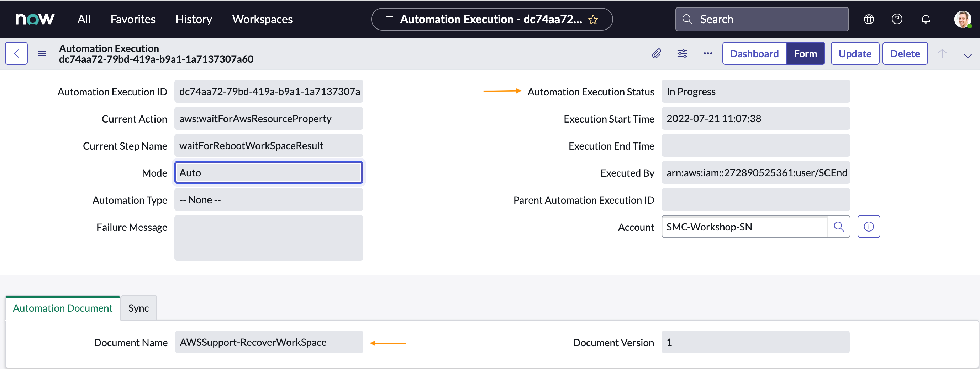Go back with the left chevron arrow

click(x=16, y=53)
